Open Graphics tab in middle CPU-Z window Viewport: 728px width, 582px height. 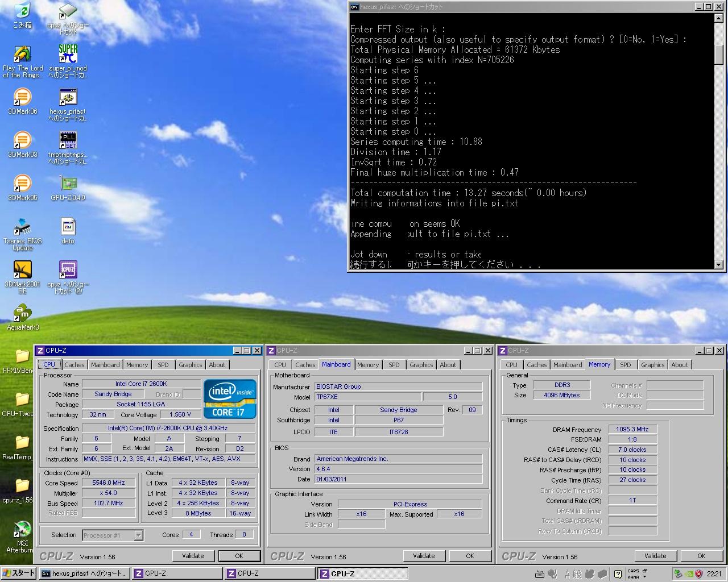tap(421, 365)
